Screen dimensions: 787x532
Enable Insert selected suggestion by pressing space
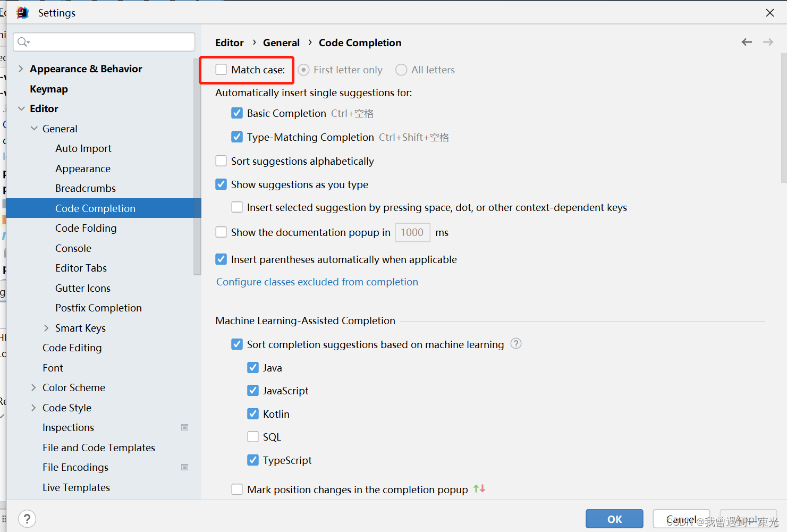tap(237, 207)
